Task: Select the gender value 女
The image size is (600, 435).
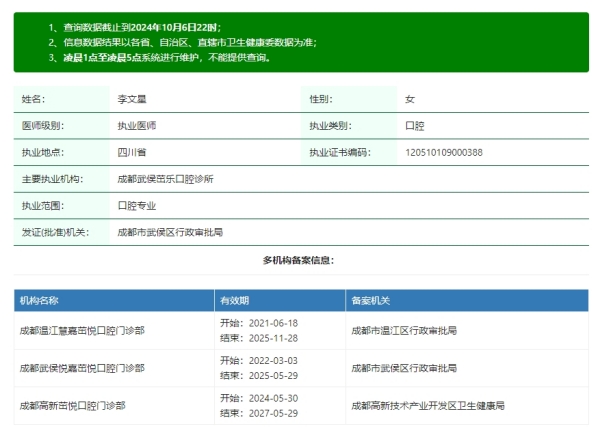Action: pyautogui.click(x=410, y=99)
